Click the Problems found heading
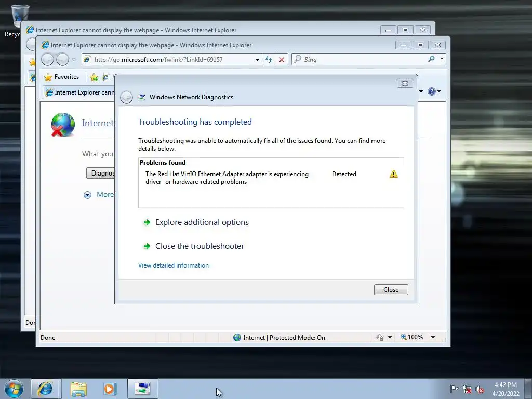 [x=163, y=163]
